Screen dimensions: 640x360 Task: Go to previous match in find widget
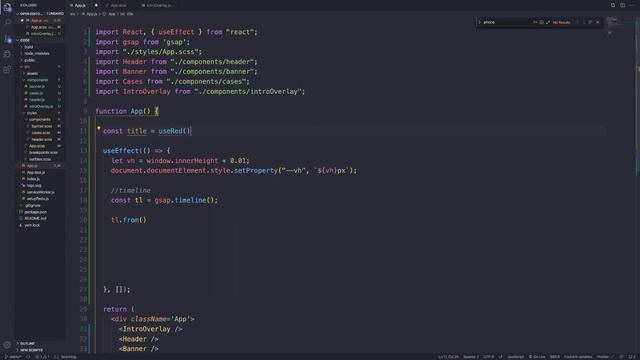pos(578,22)
